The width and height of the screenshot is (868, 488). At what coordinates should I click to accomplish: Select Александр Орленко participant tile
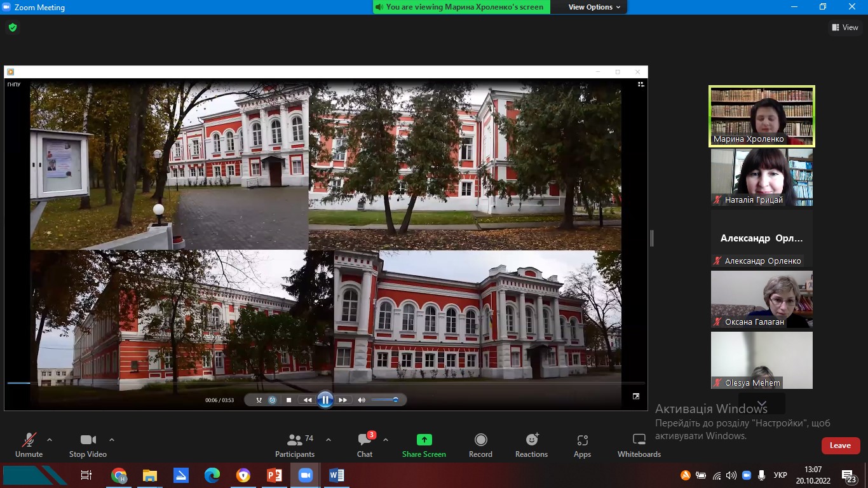point(761,238)
